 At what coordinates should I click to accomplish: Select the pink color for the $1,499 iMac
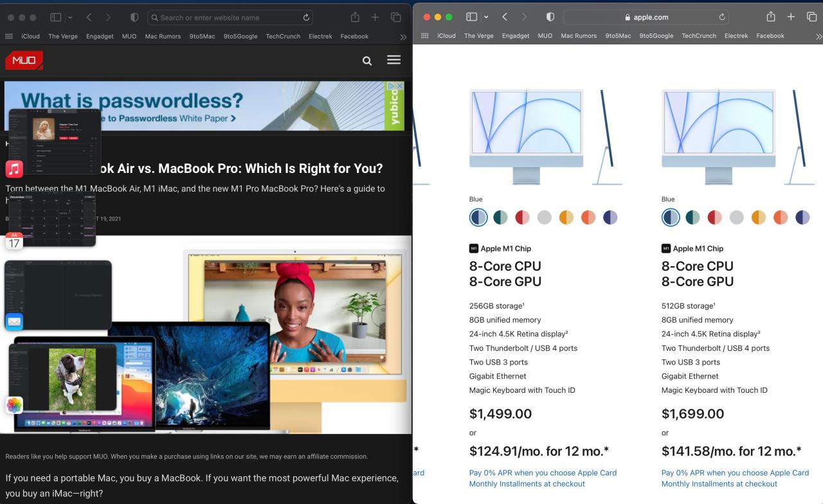[522, 217]
